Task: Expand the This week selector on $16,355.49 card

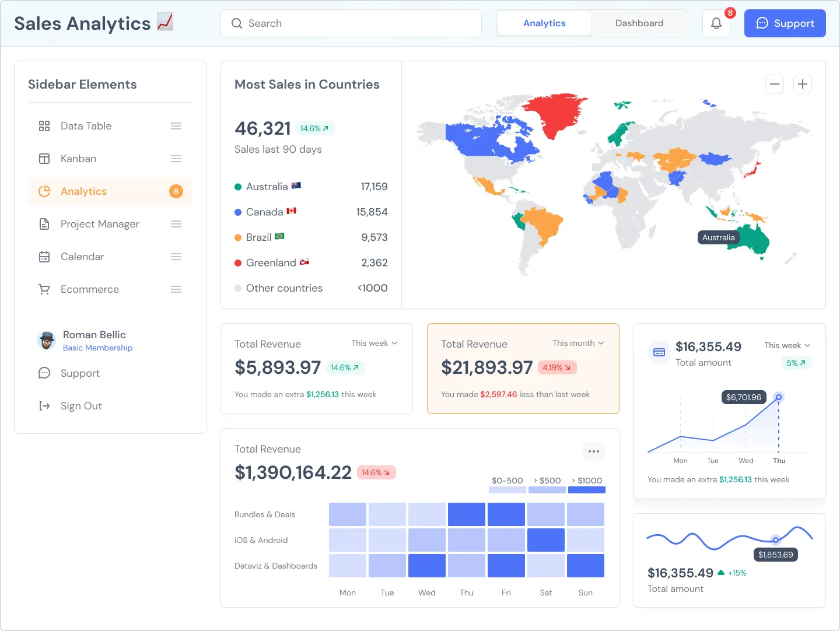Action: 786,345
